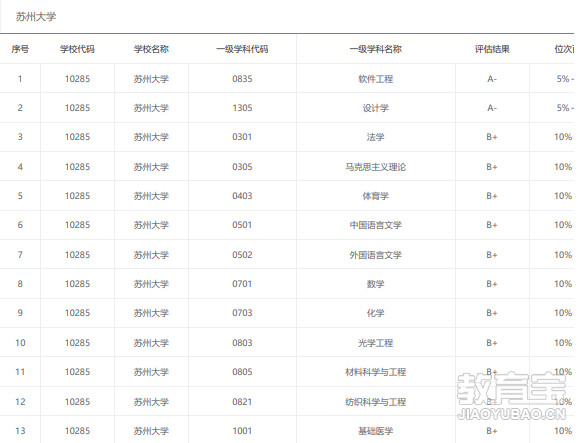Image resolution: width=587 pixels, height=443 pixels.
Task: Select the 基础医学 cell
Action: coord(375,431)
